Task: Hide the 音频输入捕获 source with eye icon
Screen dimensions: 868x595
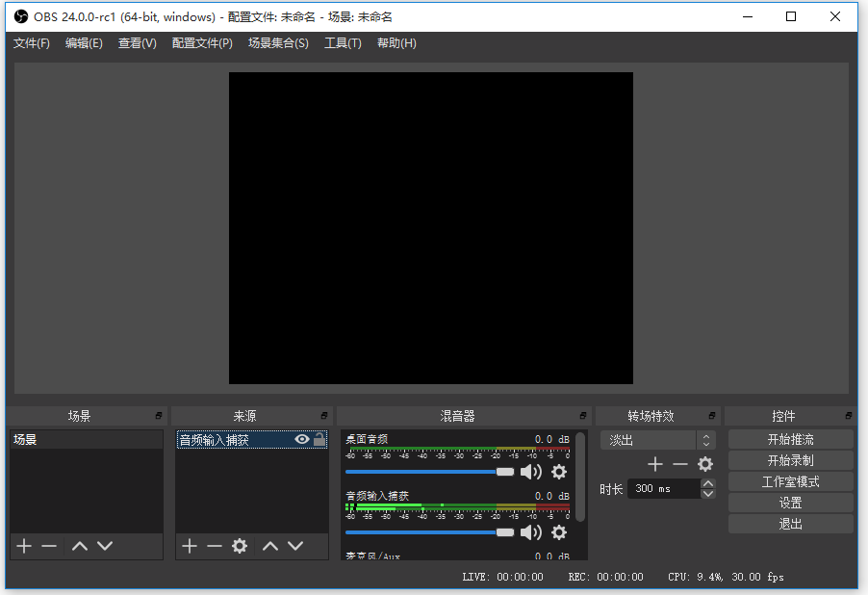Action: pyautogui.click(x=302, y=440)
